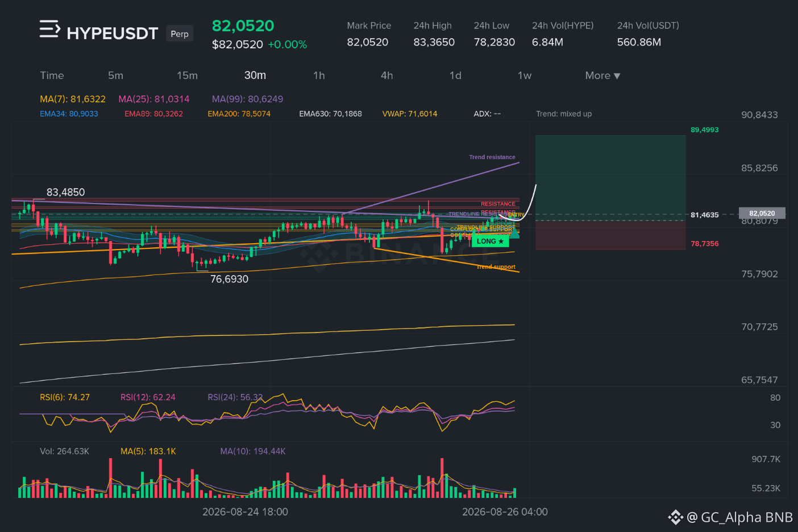Select the 1w timeframe
This screenshot has width=798, height=532.
coord(525,76)
